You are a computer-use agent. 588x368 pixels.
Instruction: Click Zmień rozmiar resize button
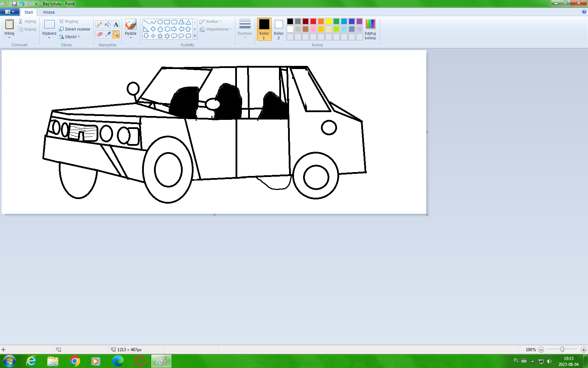point(75,29)
